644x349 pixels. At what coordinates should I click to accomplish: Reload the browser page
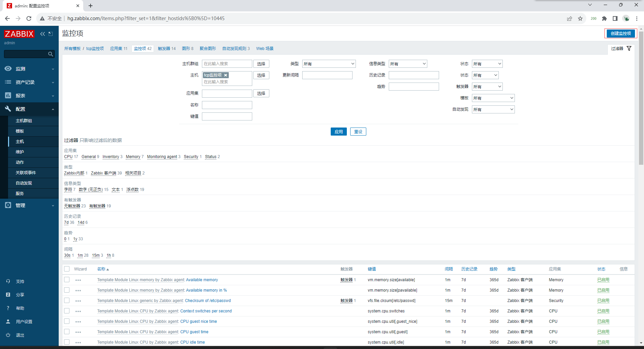29,18
